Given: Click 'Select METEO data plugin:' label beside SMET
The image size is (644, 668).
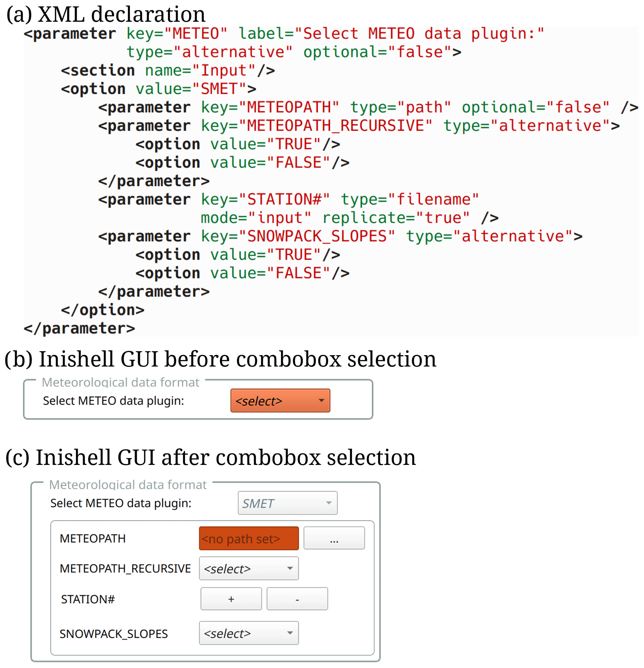Looking at the screenshot, I should (x=121, y=503).
